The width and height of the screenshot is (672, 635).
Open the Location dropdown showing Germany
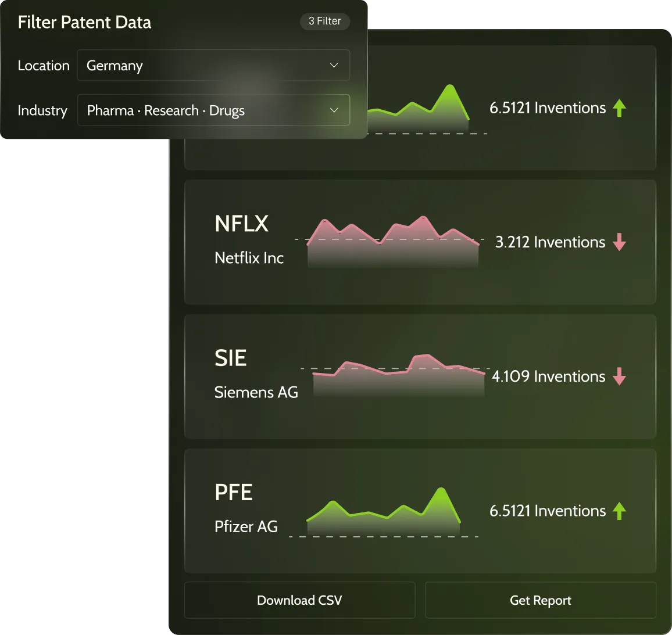coord(213,65)
